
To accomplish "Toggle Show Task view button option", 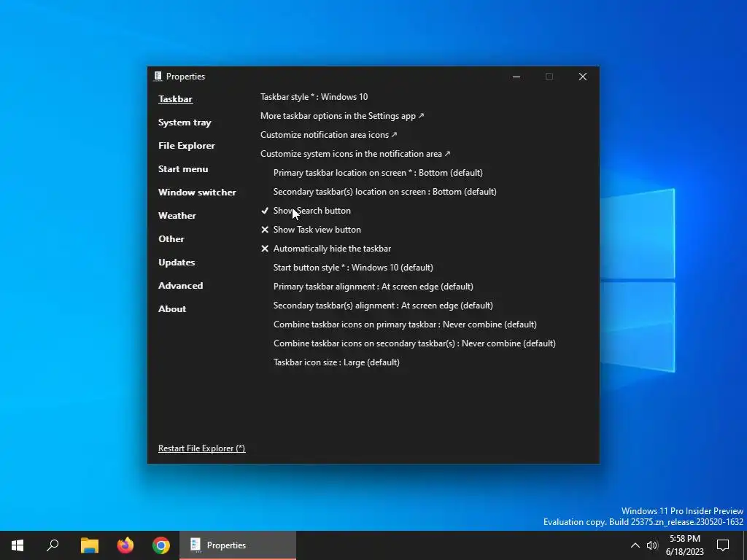I will click(x=311, y=230).
